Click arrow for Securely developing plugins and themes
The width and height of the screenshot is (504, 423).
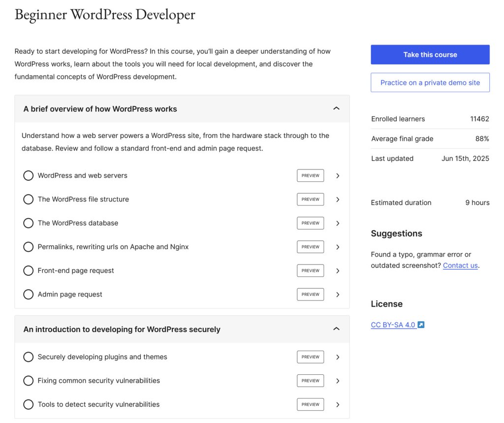pos(338,357)
